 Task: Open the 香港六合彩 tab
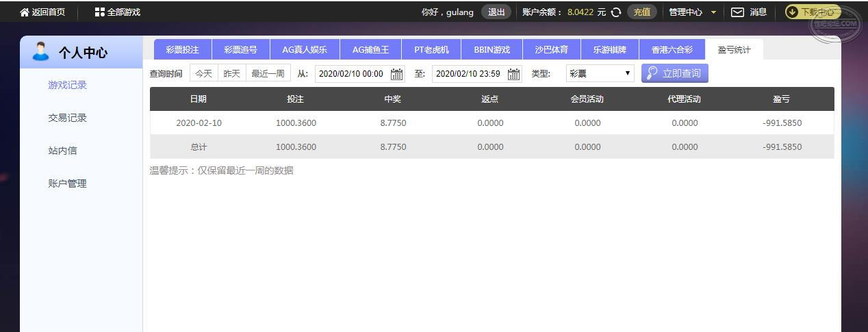click(x=672, y=49)
